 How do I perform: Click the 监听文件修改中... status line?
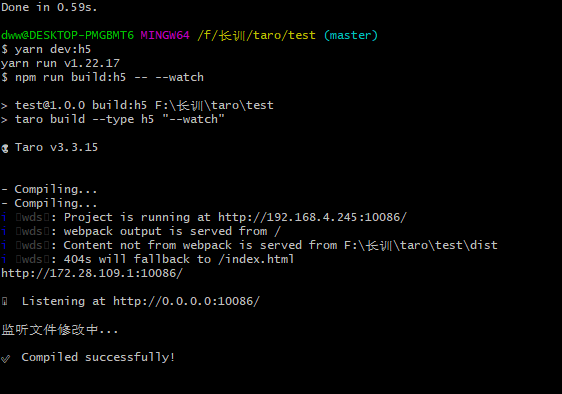point(59,329)
